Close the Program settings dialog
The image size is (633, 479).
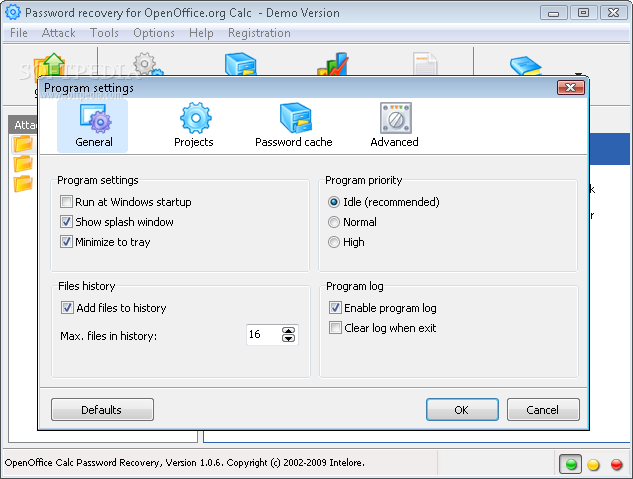click(570, 88)
